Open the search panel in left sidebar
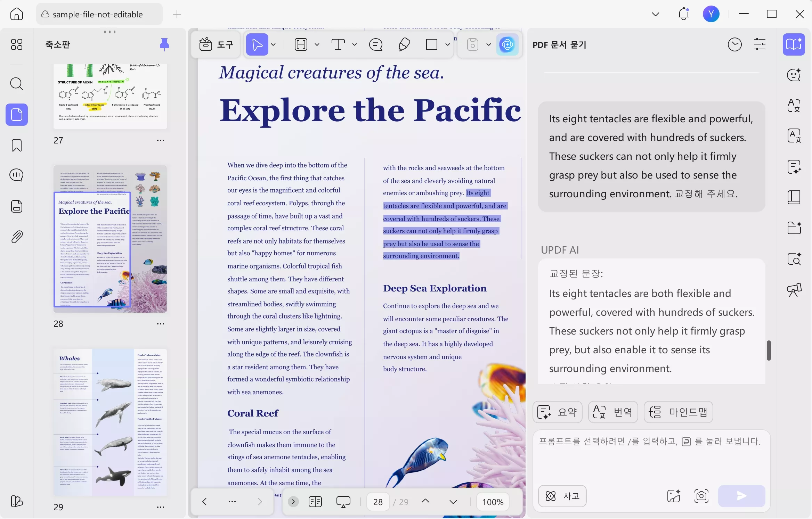Viewport: 812px width, 519px height. (16, 84)
